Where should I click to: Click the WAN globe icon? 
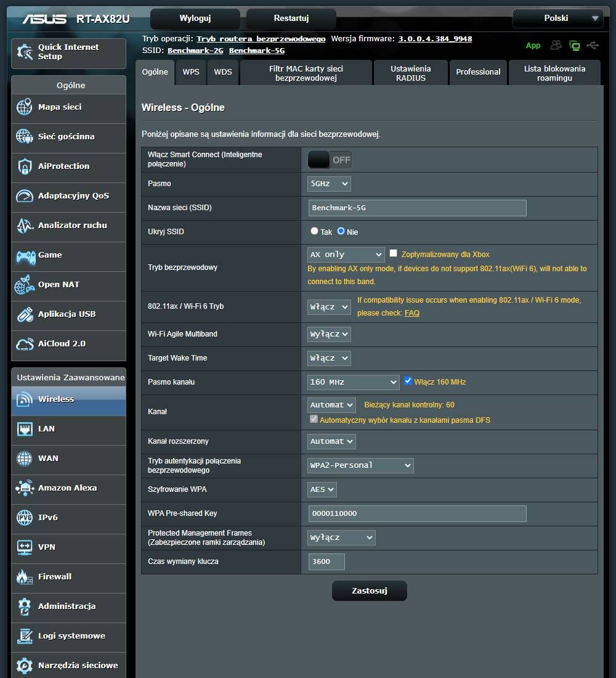pos(24,459)
